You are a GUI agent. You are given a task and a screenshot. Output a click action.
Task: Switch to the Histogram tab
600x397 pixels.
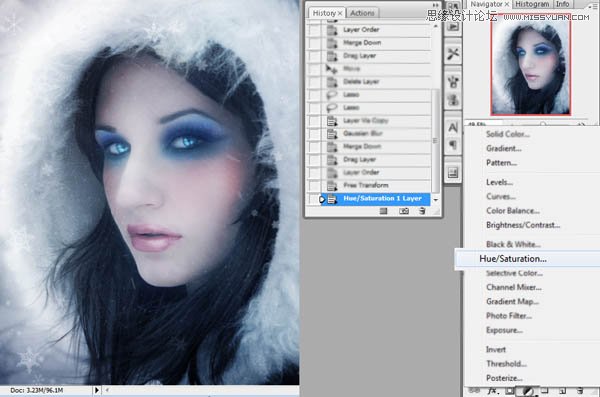coord(532,4)
